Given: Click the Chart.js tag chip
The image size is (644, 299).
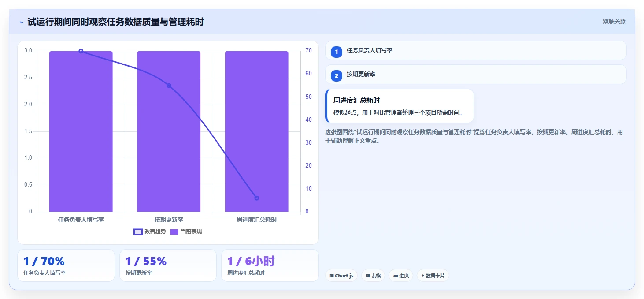Looking at the screenshot, I should point(341,276).
